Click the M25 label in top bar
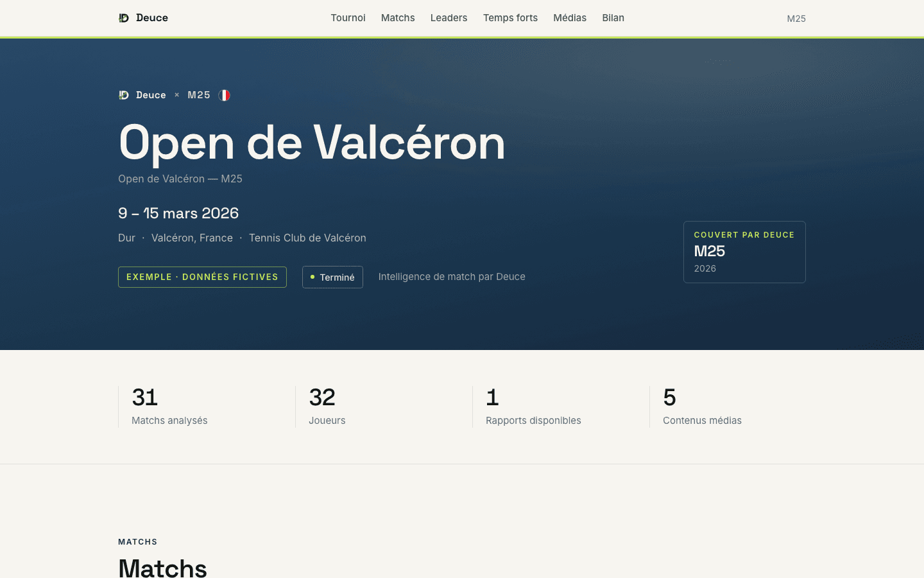 pyautogui.click(x=796, y=19)
